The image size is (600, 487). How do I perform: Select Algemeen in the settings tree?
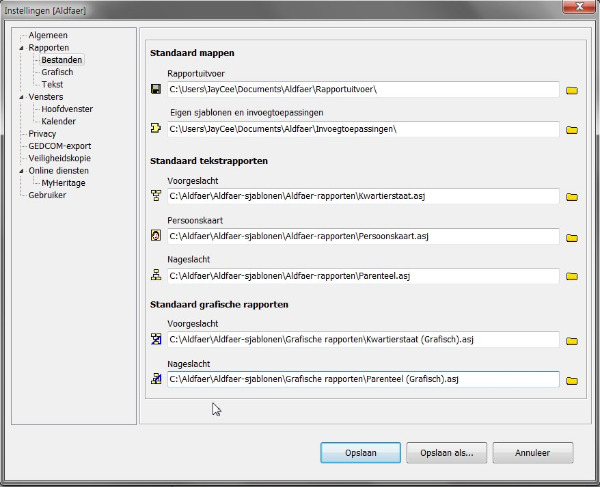[48, 35]
